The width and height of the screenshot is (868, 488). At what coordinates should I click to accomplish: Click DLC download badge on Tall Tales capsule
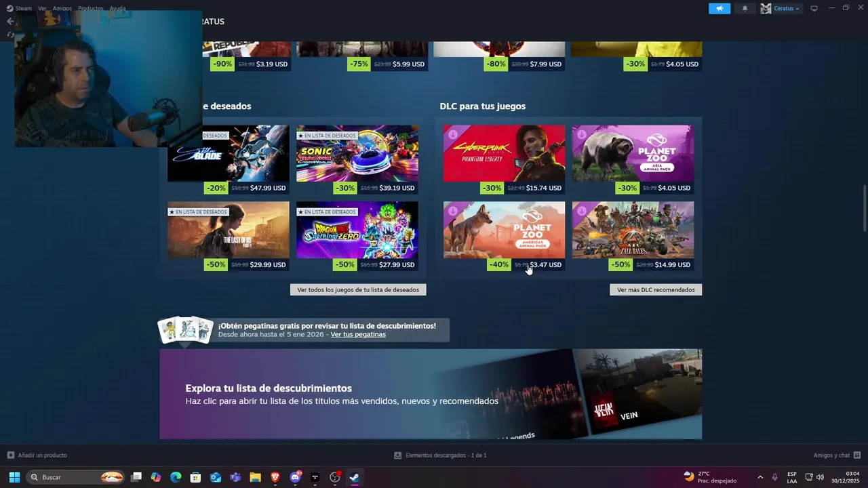[581, 211]
